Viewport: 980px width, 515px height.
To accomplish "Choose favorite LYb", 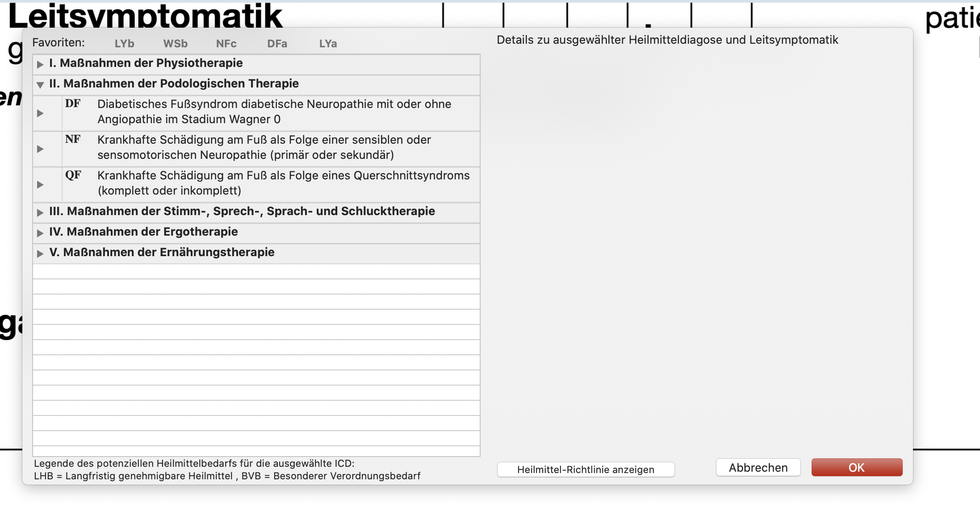I will click(x=124, y=44).
